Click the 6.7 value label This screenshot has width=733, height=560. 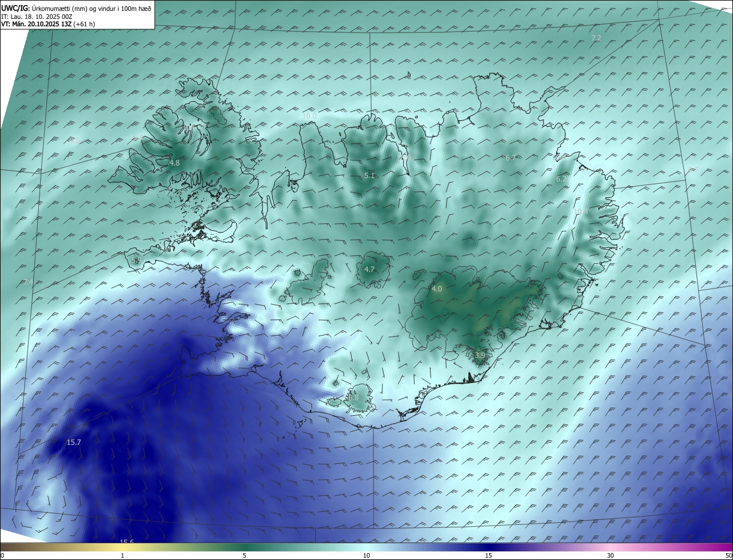pos(511,157)
